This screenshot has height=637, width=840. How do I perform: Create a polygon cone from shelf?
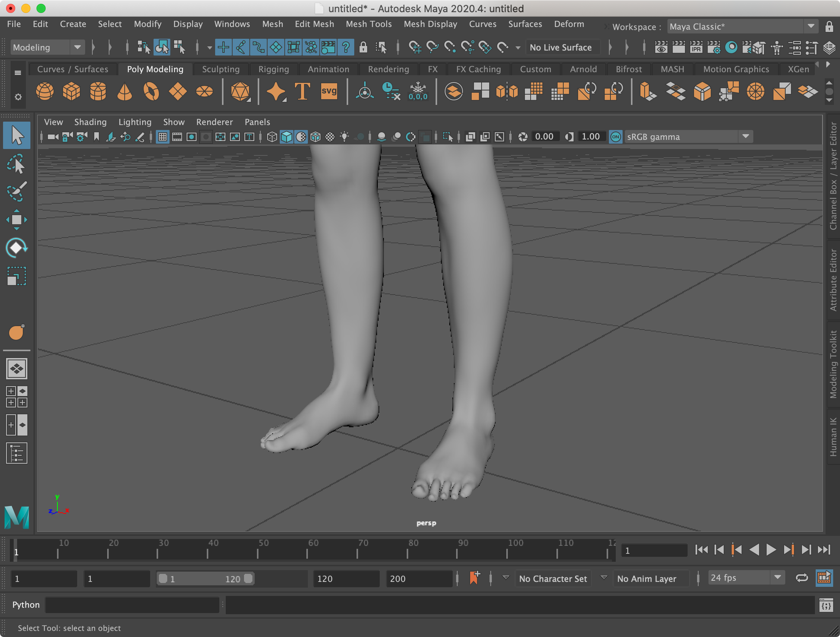124,92
